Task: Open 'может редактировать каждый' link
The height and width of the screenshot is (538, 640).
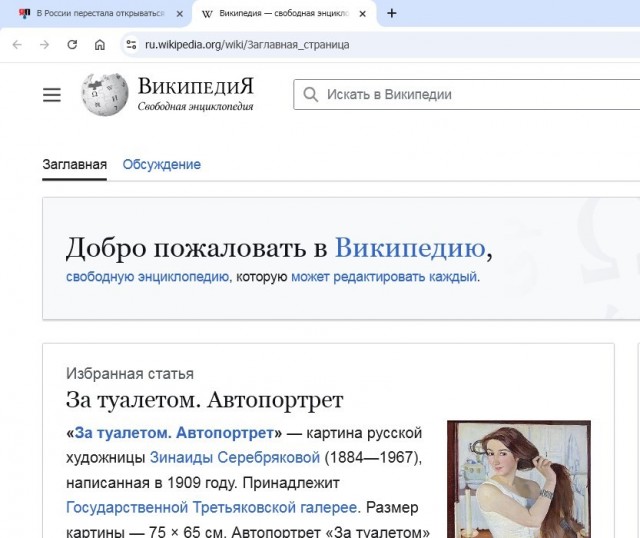Action: pos(384,277)
